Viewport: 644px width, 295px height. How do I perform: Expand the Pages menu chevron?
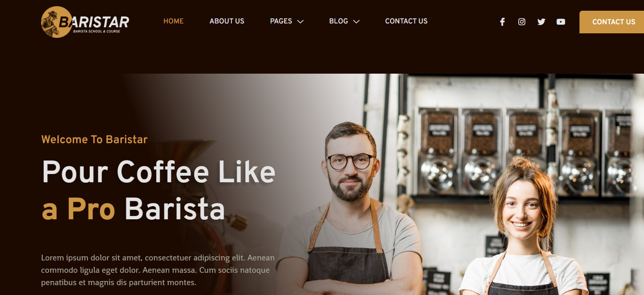[x=300, y=21]
